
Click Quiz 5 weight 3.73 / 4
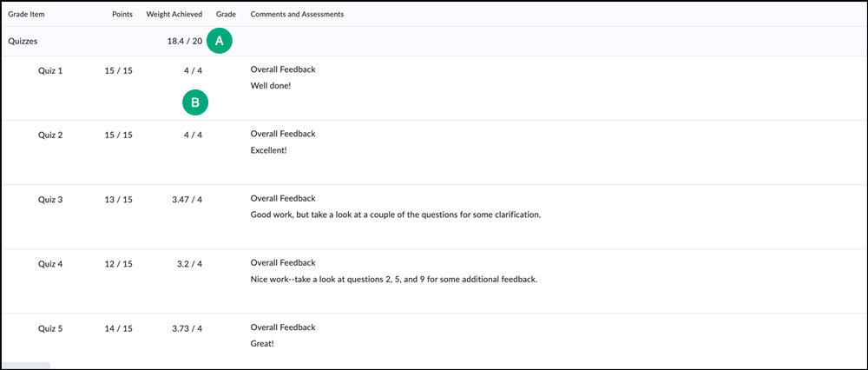(x=187, y=328)
